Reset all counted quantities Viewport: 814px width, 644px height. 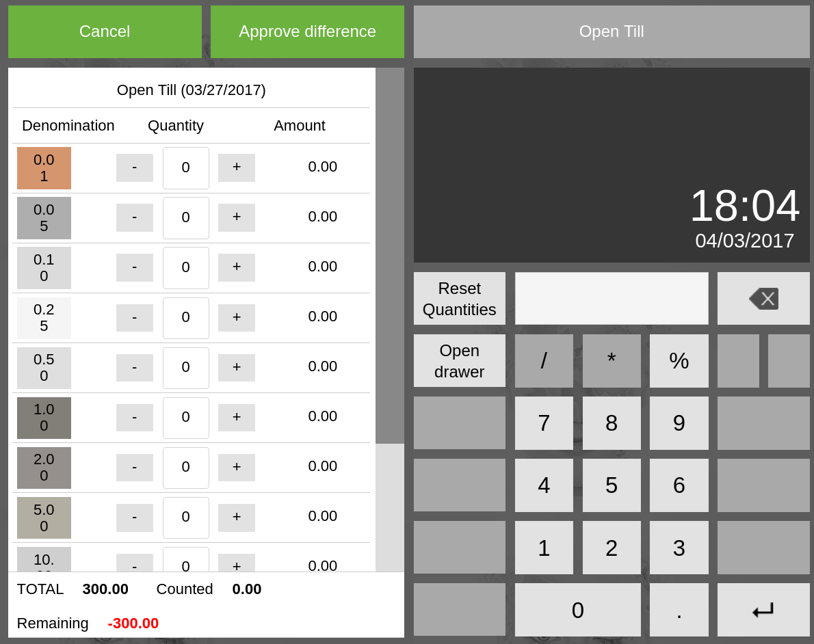click(460, 299)
